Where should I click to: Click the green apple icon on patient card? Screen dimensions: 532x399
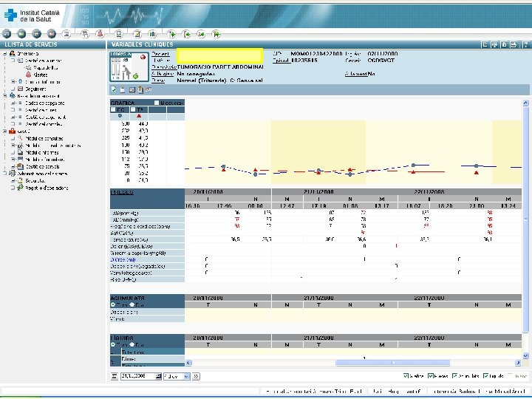coord(136,76)
